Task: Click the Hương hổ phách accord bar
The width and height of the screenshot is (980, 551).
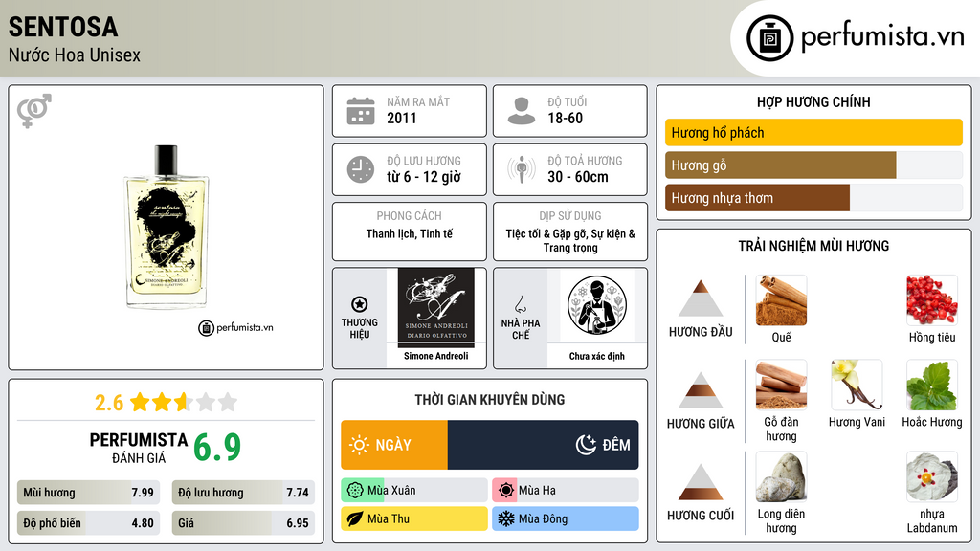Action: coord(813,132)
